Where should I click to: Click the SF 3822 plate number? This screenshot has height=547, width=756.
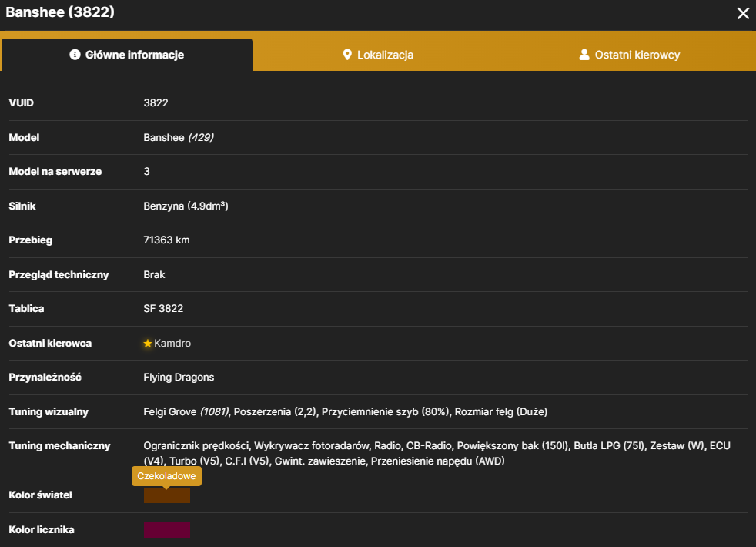click(163, 309)
